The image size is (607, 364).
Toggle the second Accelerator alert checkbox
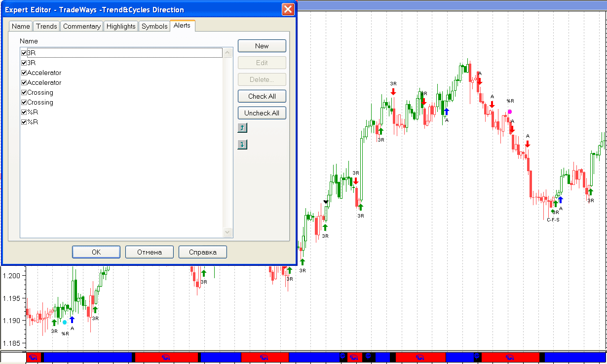pyautogui.click(x=24, y=82)
